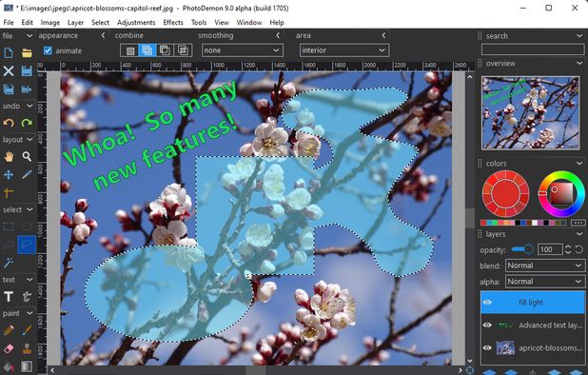Image resolution: width=588 pixels, height=375 pixels.
Task: Select the active Lasso selection tool
Action: coord(27,245)
